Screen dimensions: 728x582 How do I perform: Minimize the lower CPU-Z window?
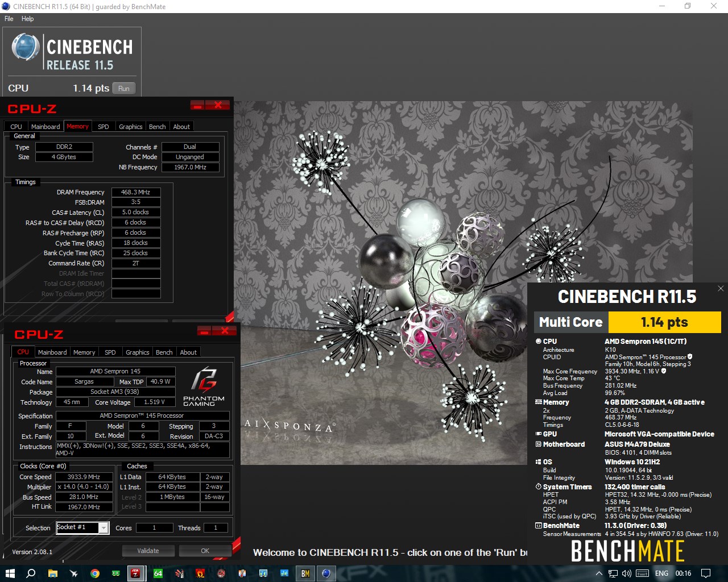(204, 331)
